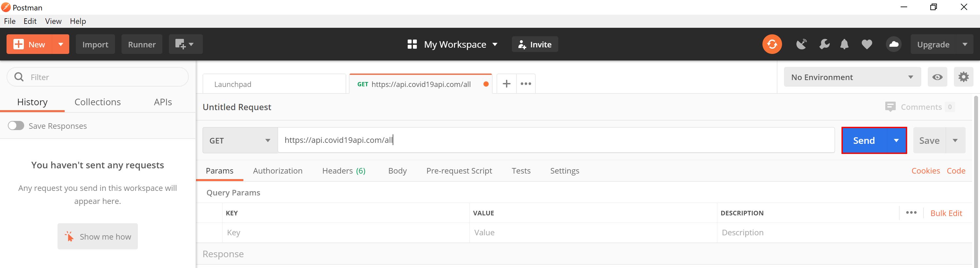
Task: Expand the Send button dropdown arrow
Action: [x=896, y=141]
